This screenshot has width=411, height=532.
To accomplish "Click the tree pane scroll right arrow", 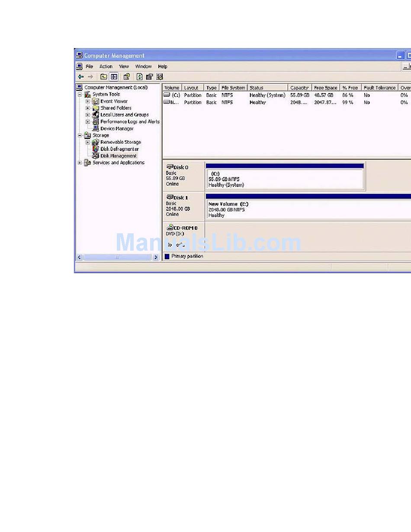I will coord(156,257).
